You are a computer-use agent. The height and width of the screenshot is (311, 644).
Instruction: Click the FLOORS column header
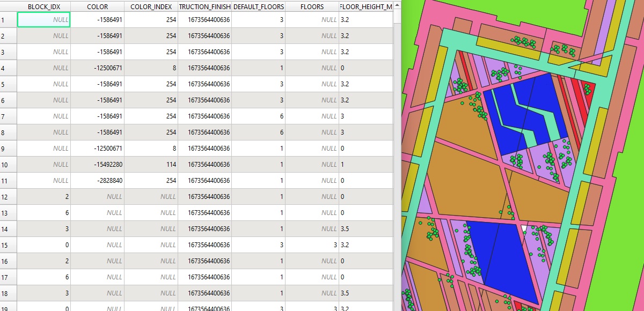(x=312, y=6)
